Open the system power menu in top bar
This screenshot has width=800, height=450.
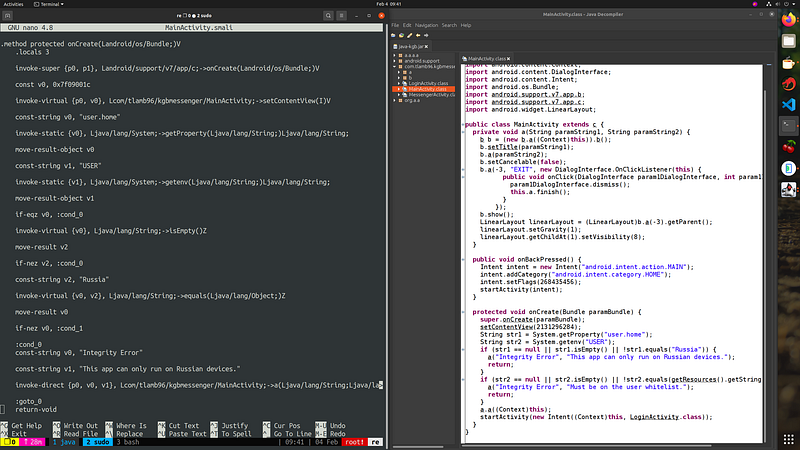[786, 4]
